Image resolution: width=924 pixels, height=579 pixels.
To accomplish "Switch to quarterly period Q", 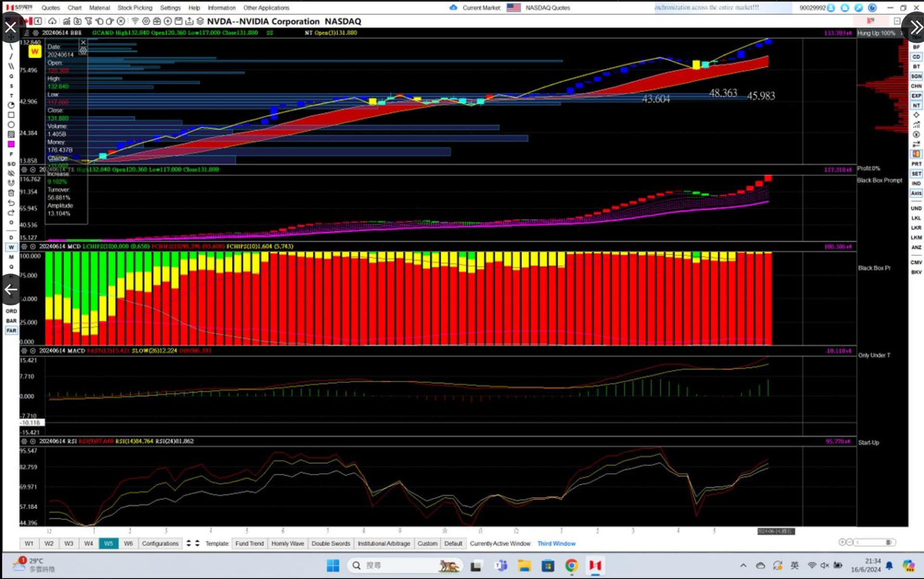I will tap(11, 267).
